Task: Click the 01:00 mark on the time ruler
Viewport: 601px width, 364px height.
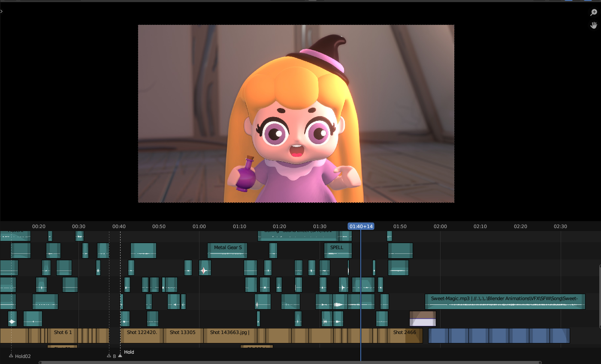Action: (199, 226)
